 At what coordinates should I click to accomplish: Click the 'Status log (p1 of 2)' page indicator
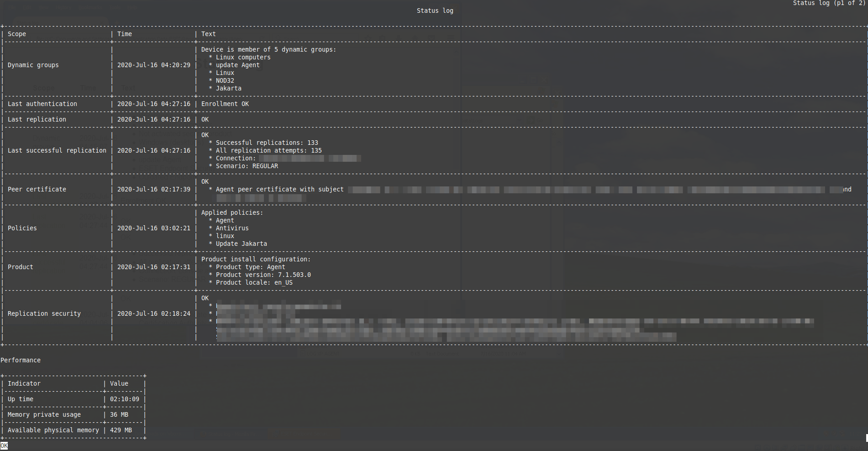[x=828, y=3]
